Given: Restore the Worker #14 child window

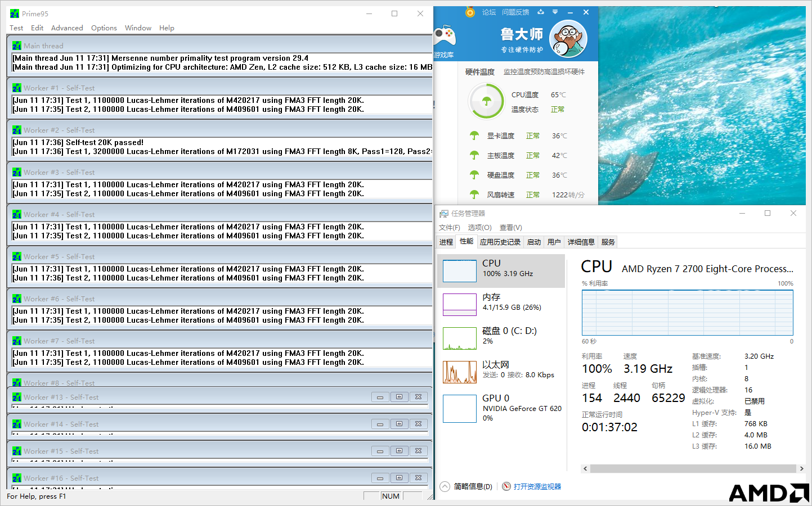Looking at the screenshot, I should click(400, 424).
